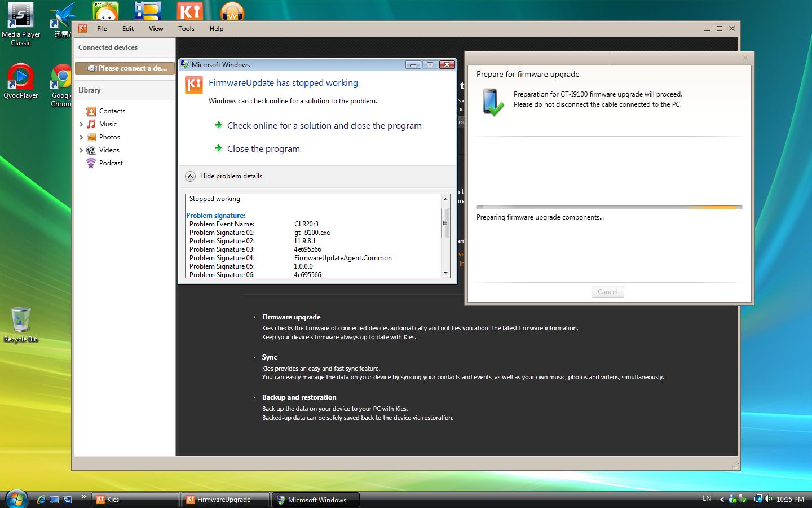Open the View menu in Kies

coord(156,29)
